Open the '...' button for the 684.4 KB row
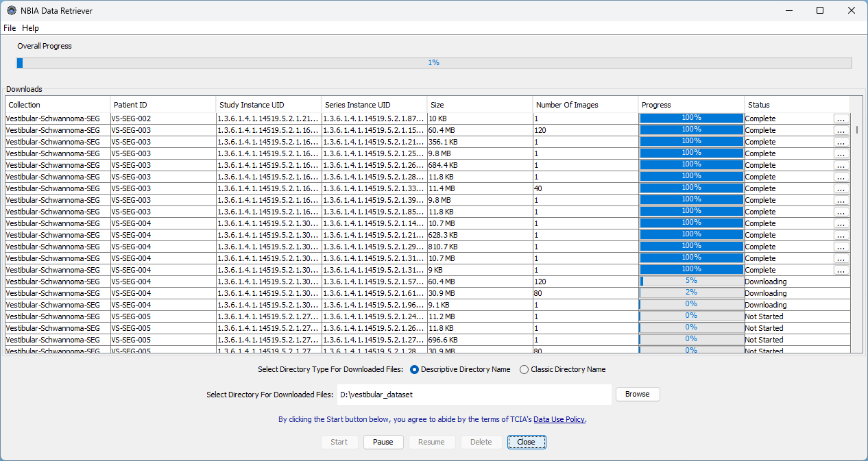 coord(841,165)
